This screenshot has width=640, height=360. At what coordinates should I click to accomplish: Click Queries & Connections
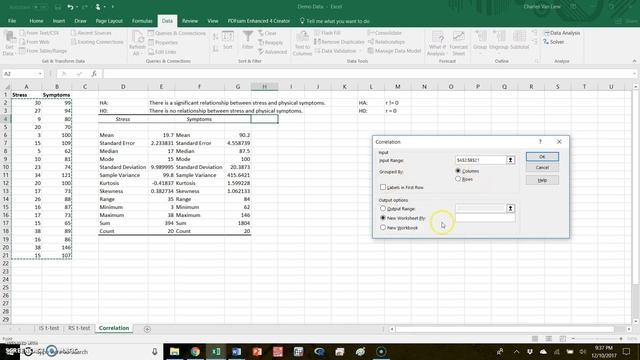177,33
